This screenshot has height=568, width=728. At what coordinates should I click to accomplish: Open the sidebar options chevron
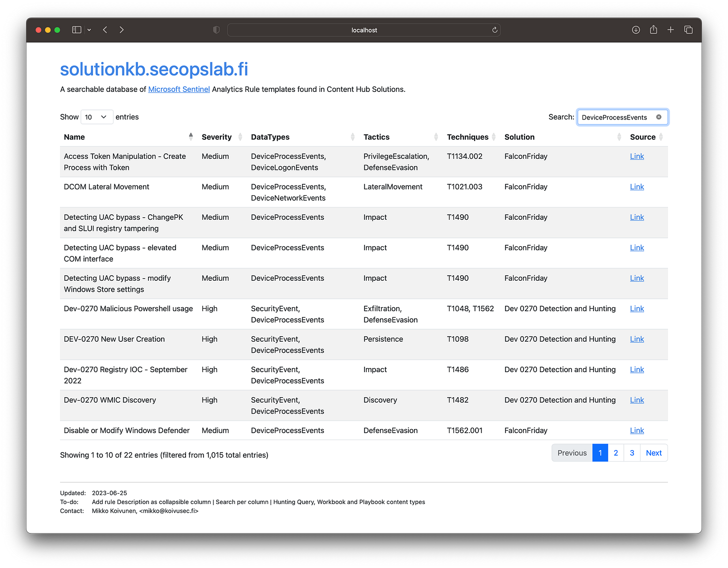[89, 30]
